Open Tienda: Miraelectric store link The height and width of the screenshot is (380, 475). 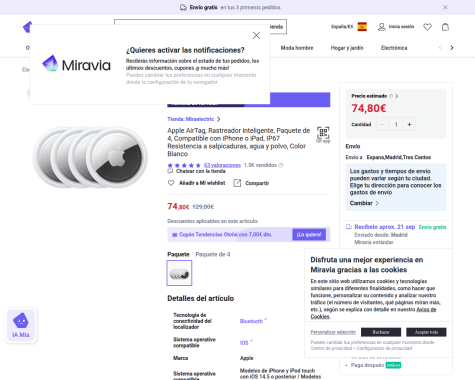(191, 119)
